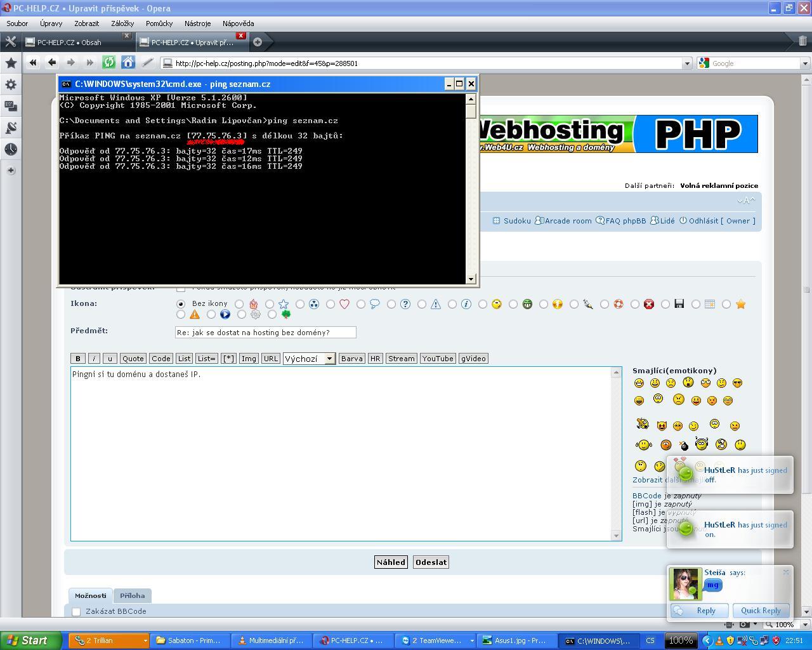
Task: Click the subject (Předmět) input field
Action: pyautogui.click(x=265, y=333)
